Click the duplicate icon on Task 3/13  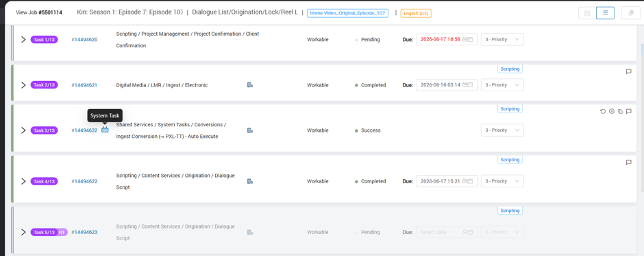click(620, 112)
